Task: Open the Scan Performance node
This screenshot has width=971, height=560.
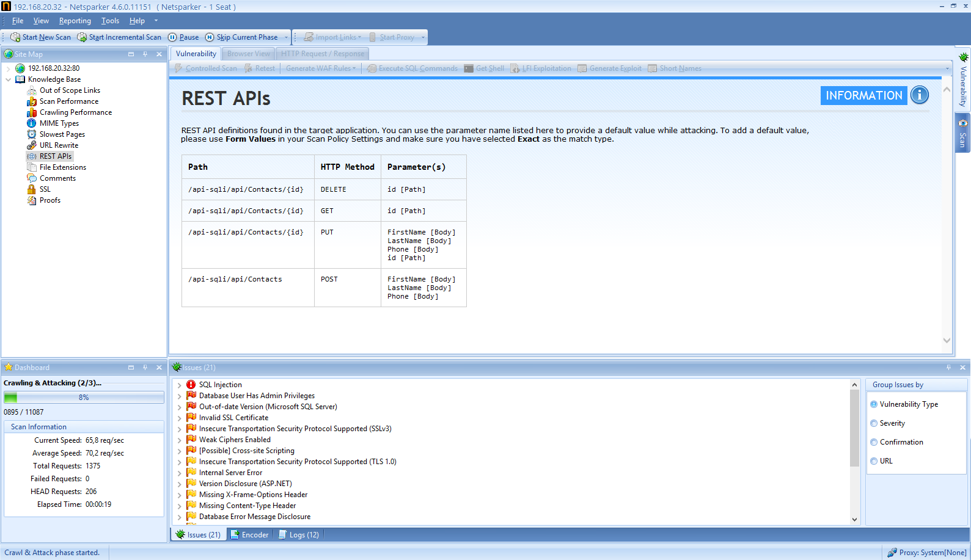Action: (68, 101)
